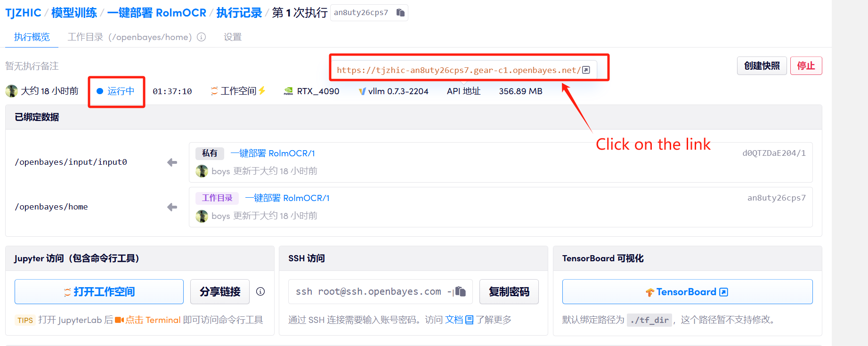Click the 356.89 MB storage value
This screenshot has height=346, width=868.
tap(520, 91)
